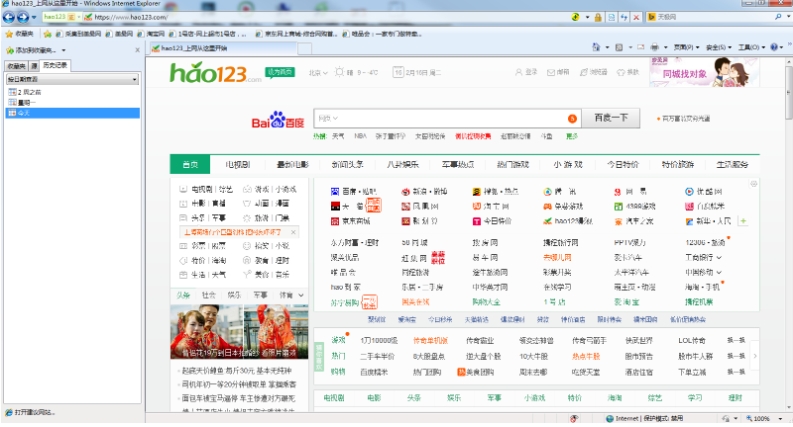Click the add to favorites bar star icon
Viewport: 793px width, 427px height.
[48, 34]
